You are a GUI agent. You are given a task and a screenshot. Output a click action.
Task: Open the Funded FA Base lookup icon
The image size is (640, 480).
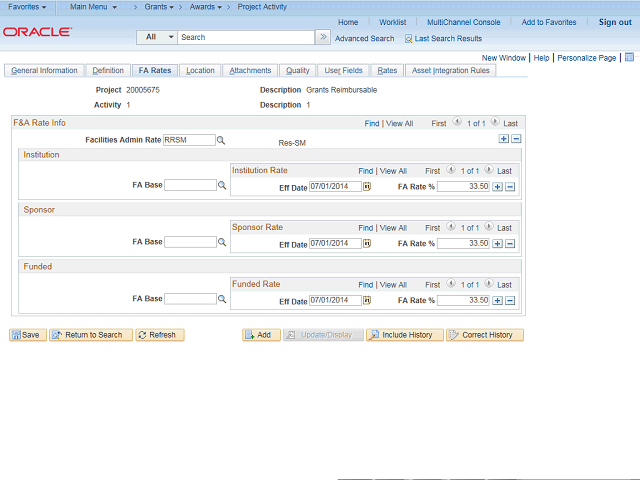pos(222,299)
